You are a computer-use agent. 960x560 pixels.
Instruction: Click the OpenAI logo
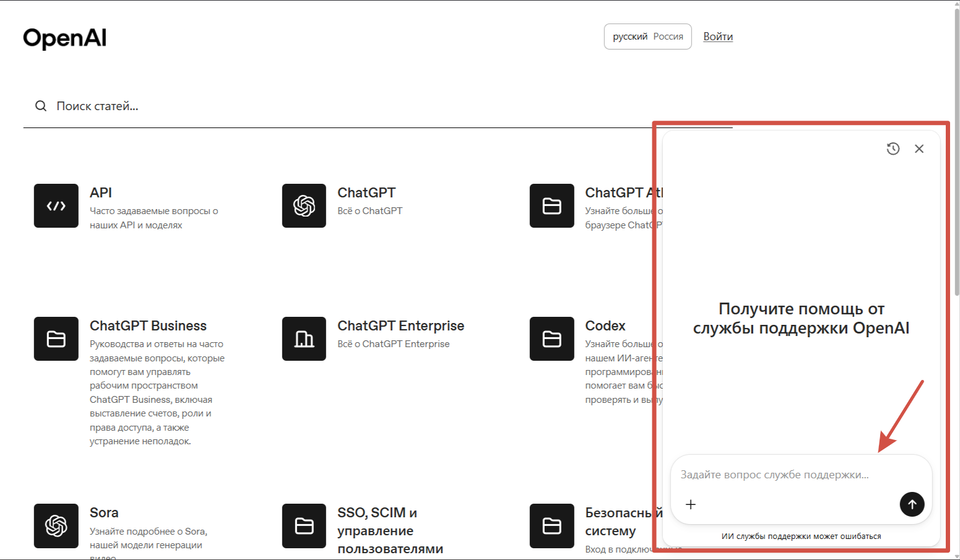pyautogui.click(x=65, y=38)
